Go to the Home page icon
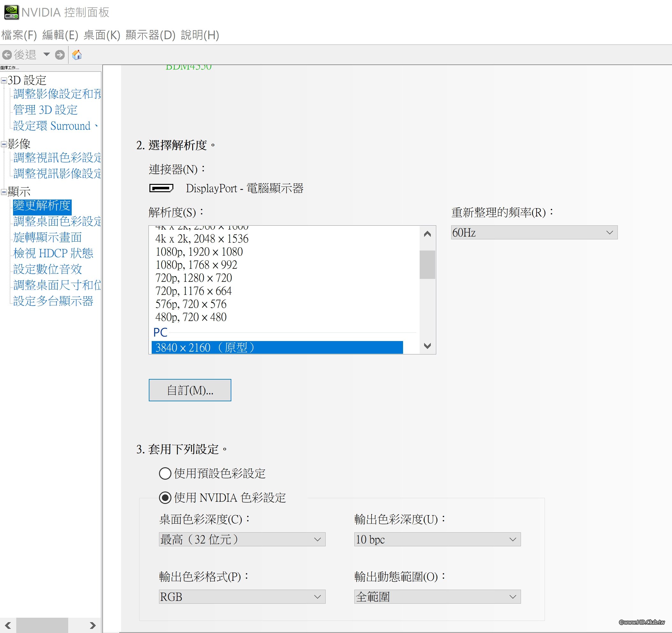The height and width of the screenshot is (633, 672). [77, 55]
